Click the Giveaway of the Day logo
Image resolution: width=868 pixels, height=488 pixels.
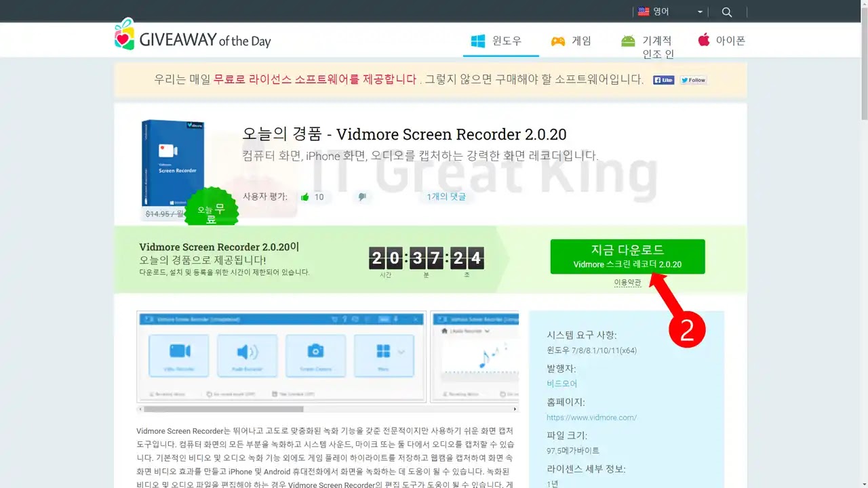[193, 35]
